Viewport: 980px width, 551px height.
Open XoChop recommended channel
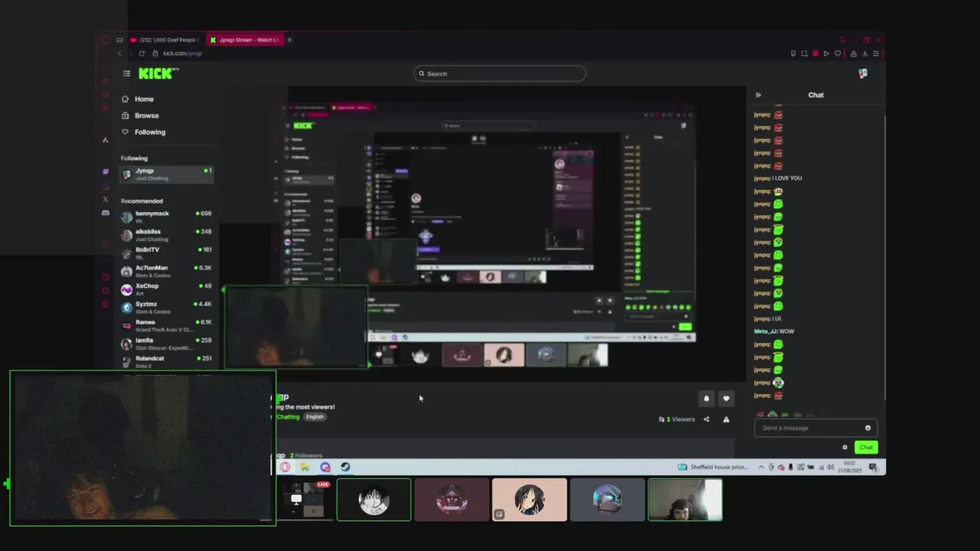(166, 289)
